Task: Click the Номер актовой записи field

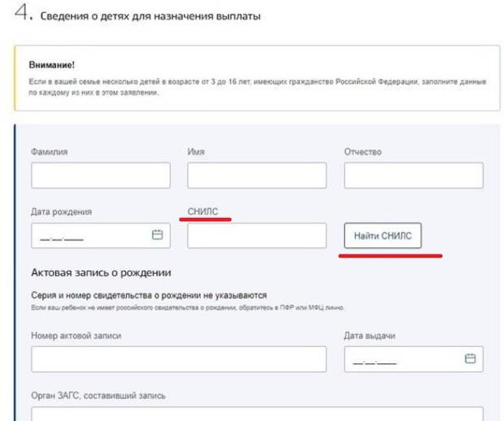Action: [x=179, y=358]
